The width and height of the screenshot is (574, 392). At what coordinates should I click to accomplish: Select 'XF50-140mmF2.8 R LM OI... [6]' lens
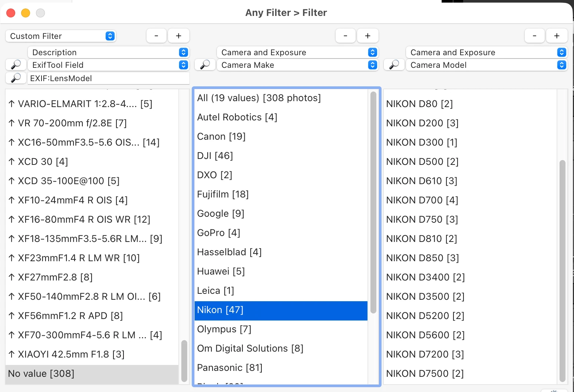click(92, 296)
